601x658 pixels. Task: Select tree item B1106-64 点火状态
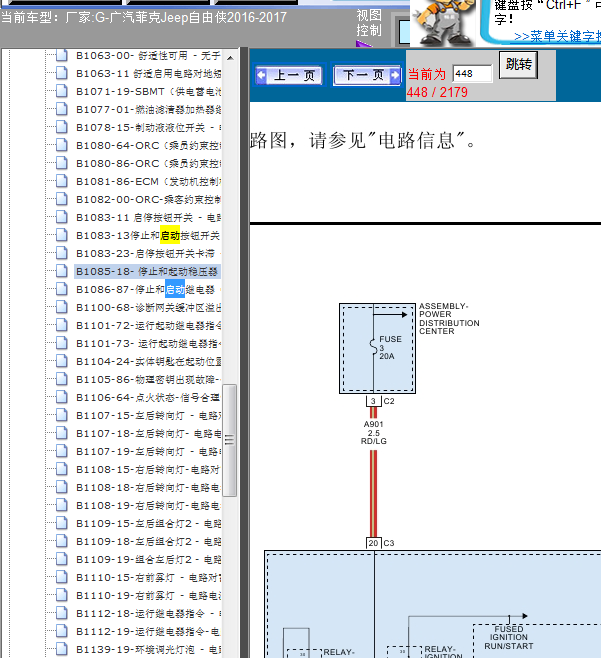coord(148,397)
